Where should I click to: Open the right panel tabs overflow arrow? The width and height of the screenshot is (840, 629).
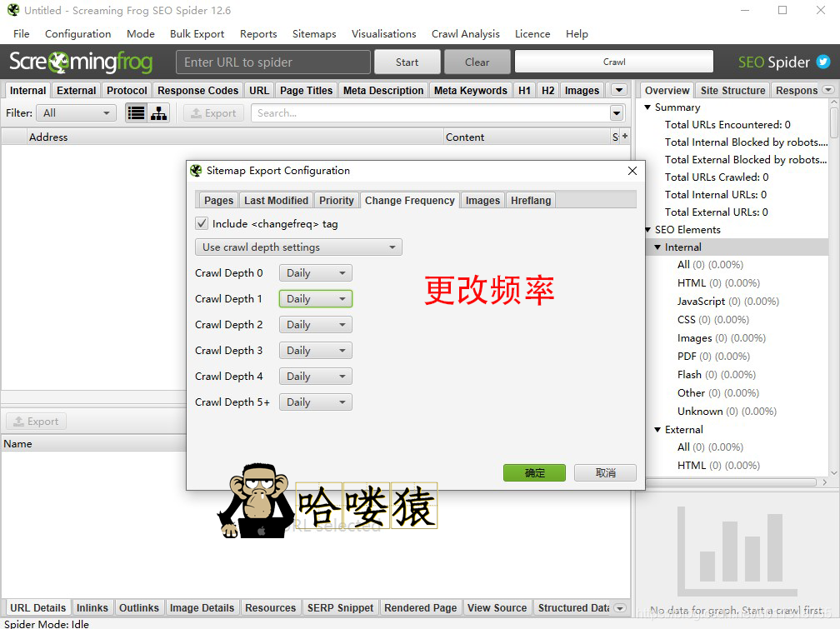point(828,90)
